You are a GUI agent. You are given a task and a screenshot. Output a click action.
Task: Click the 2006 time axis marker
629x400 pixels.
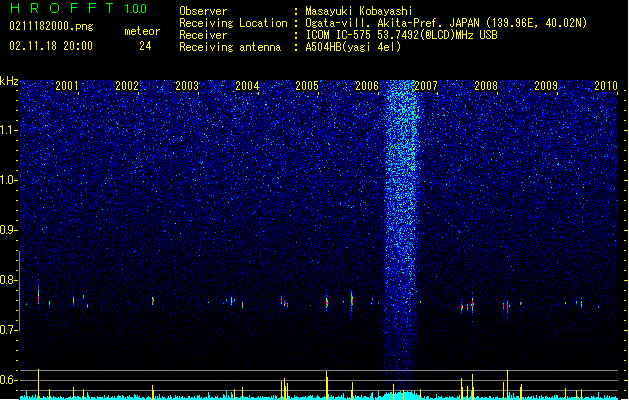coord(367,86)
